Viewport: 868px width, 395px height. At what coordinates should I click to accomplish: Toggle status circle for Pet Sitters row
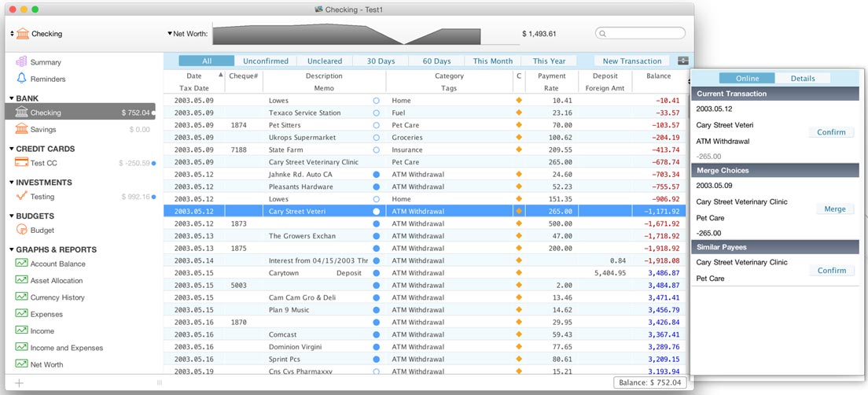[377, 125]
